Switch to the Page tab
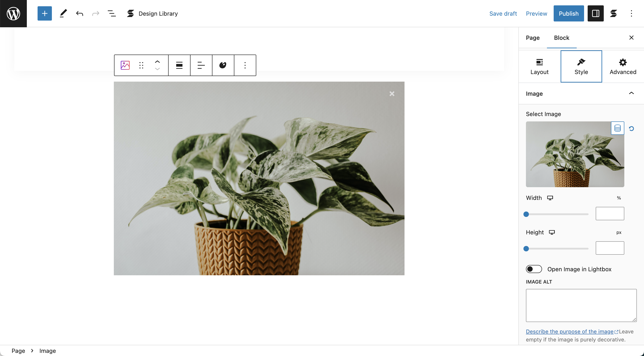 coord(533,38)
